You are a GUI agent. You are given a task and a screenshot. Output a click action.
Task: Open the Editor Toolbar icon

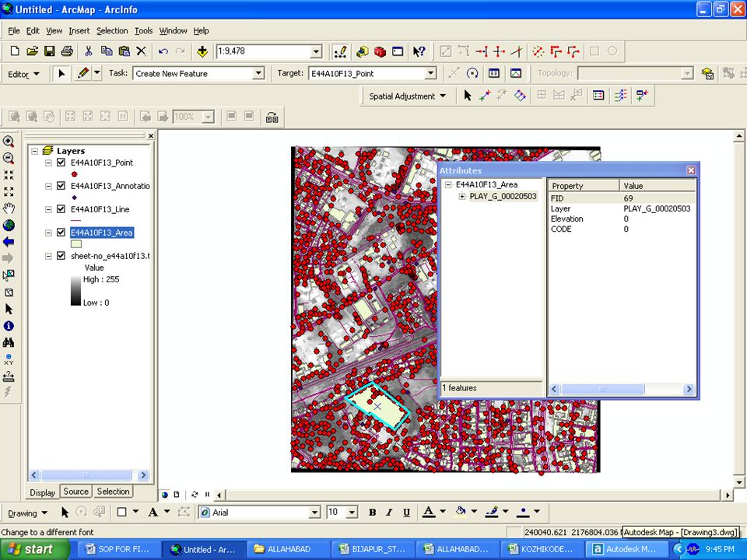[x=340, y=51]
